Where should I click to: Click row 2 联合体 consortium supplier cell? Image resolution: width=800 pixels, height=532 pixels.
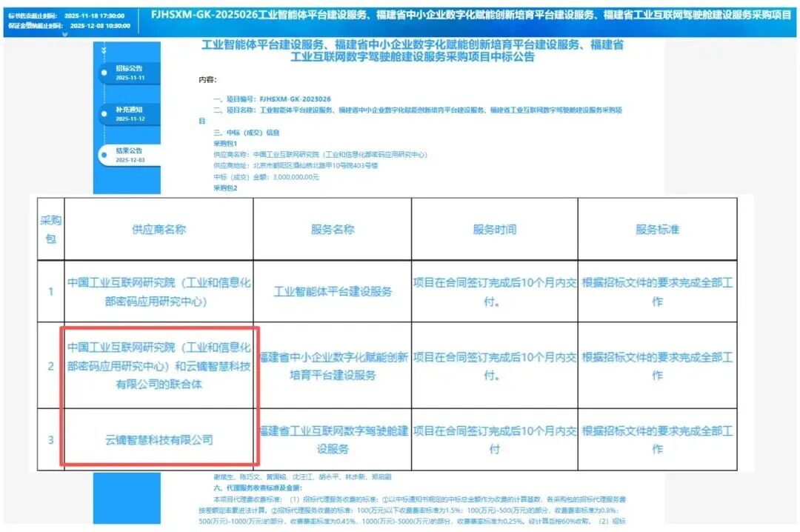tap(159, 365)
